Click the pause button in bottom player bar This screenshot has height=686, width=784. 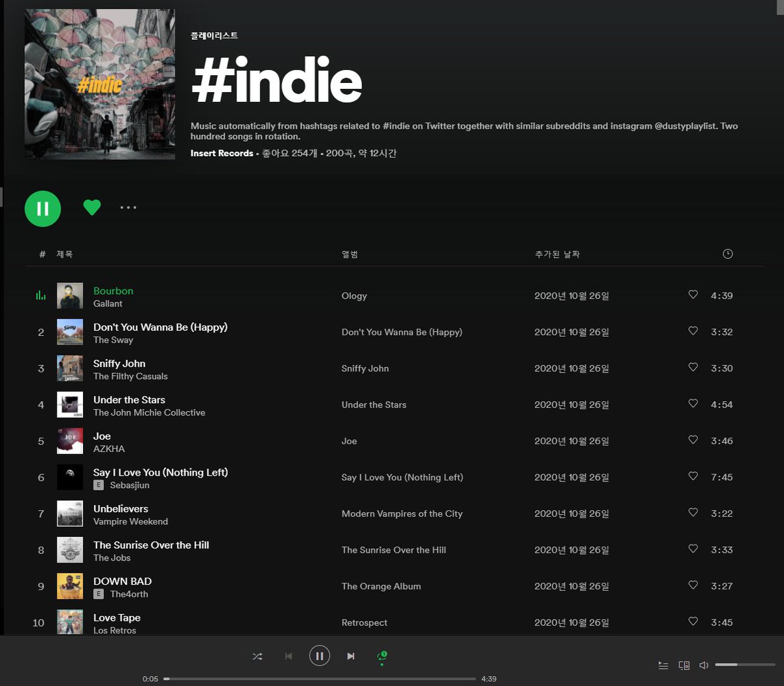tap(319, 656)
